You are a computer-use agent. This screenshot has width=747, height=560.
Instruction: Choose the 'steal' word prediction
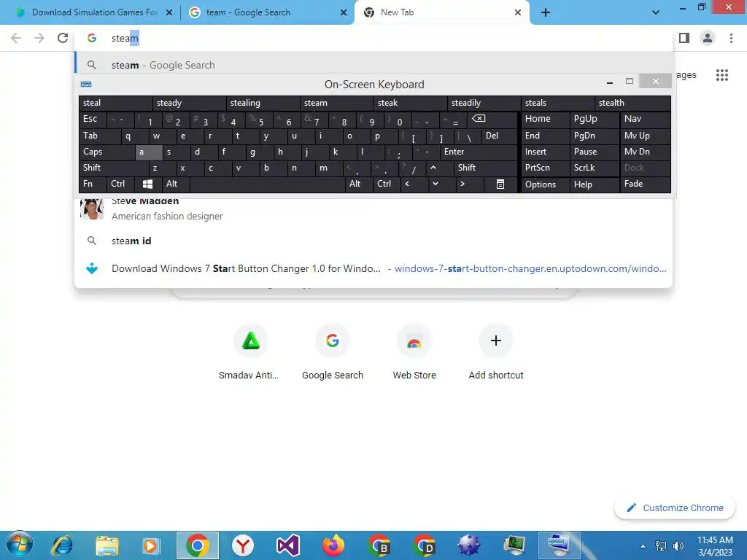(115, 103)
